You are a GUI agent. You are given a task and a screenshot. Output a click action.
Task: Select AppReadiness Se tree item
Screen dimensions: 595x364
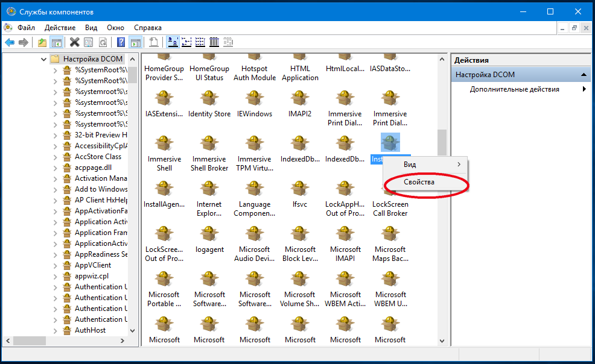click(x=101, y=254)
